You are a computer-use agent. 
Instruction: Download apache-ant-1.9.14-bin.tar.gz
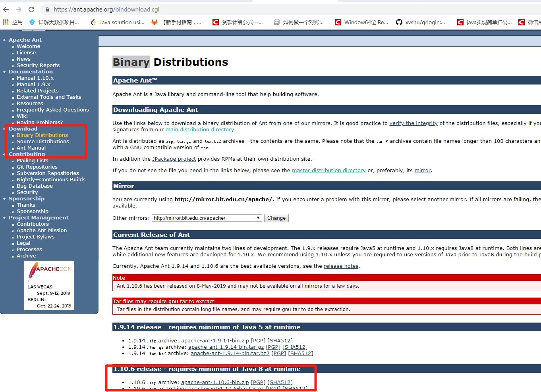click(x=226, y=347)
